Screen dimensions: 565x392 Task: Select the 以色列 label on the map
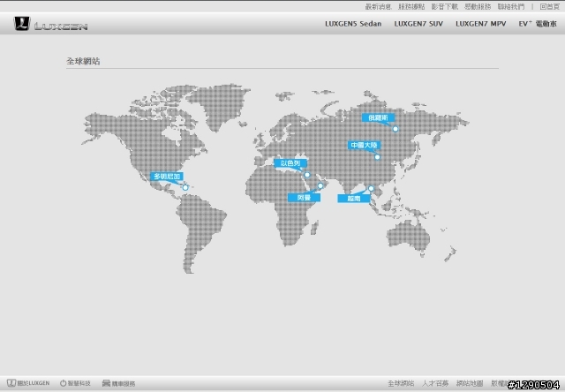(290, 163)
